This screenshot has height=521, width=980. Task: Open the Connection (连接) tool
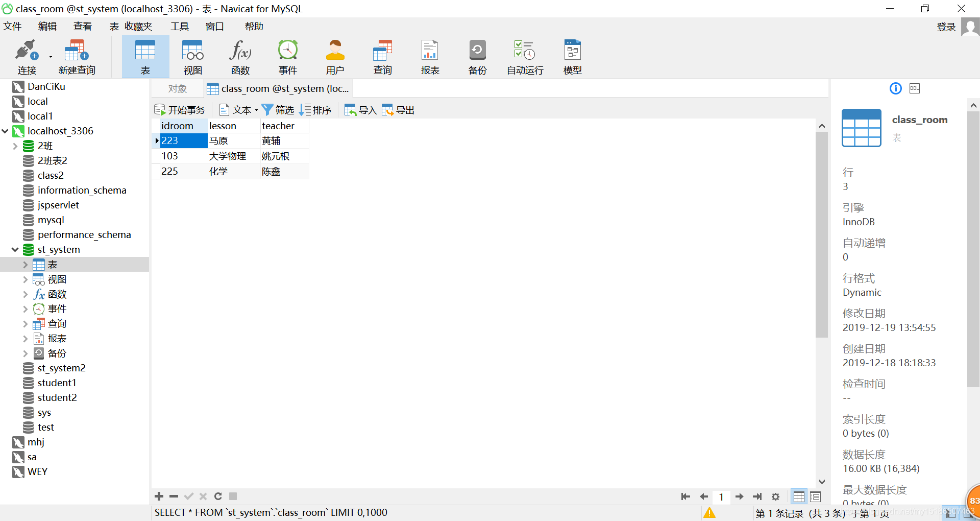27,57
